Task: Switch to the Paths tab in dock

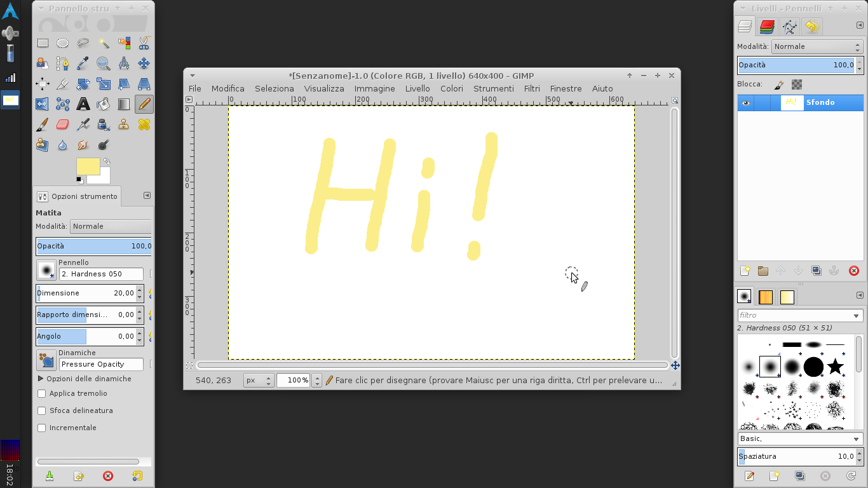Action: pyautogui.click(x=789, y=27)
